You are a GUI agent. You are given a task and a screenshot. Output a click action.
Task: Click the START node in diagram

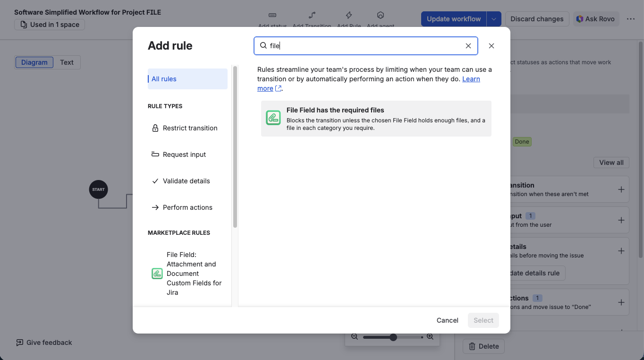pos(98,189)
